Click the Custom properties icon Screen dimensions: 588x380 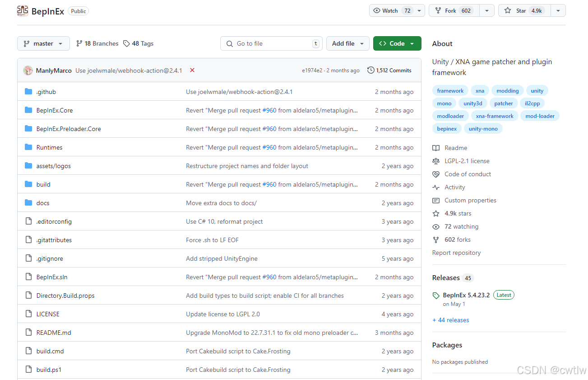(436, 200)
